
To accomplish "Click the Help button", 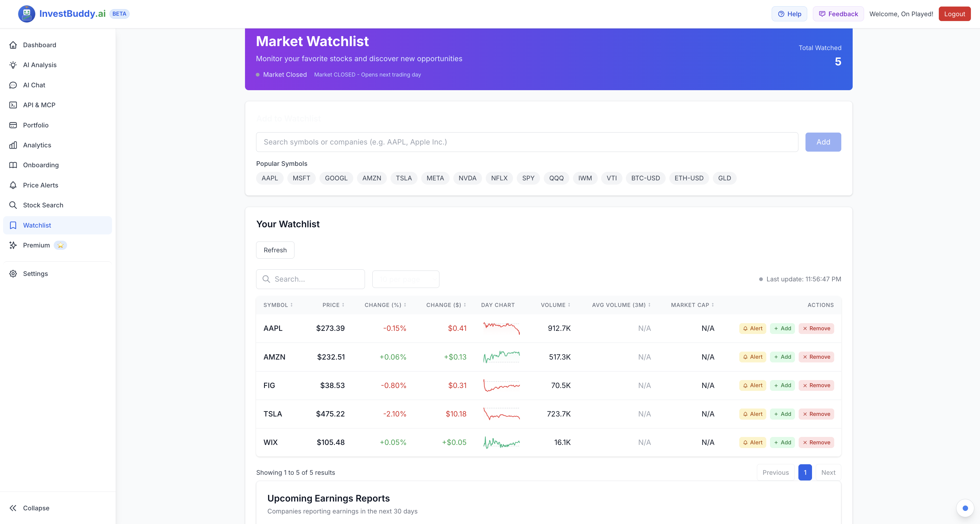I will [x=789, y=14].
